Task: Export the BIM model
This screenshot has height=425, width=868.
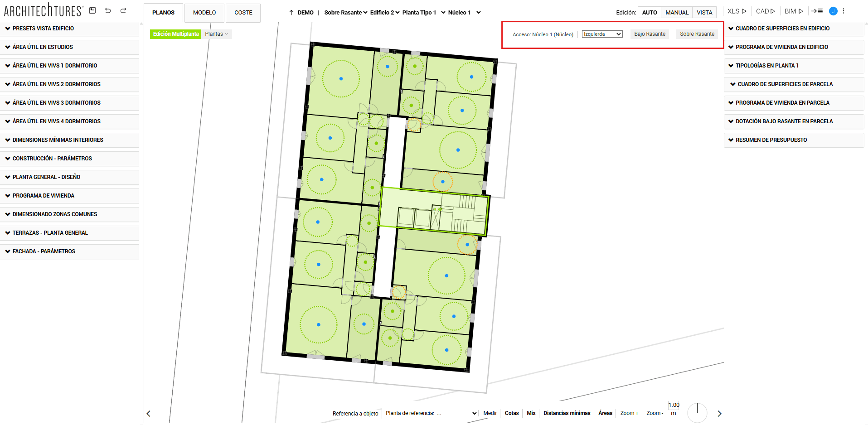Action: pos(794,11)
